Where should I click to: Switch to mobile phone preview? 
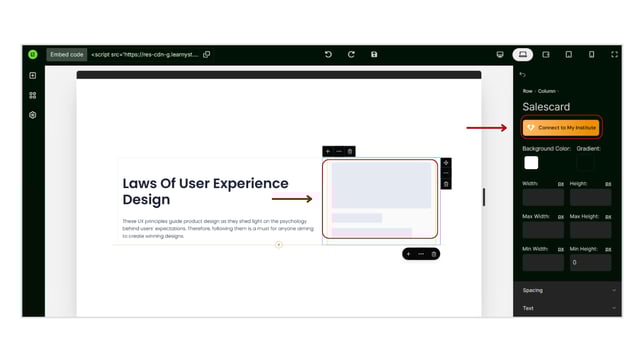[591, 54]
